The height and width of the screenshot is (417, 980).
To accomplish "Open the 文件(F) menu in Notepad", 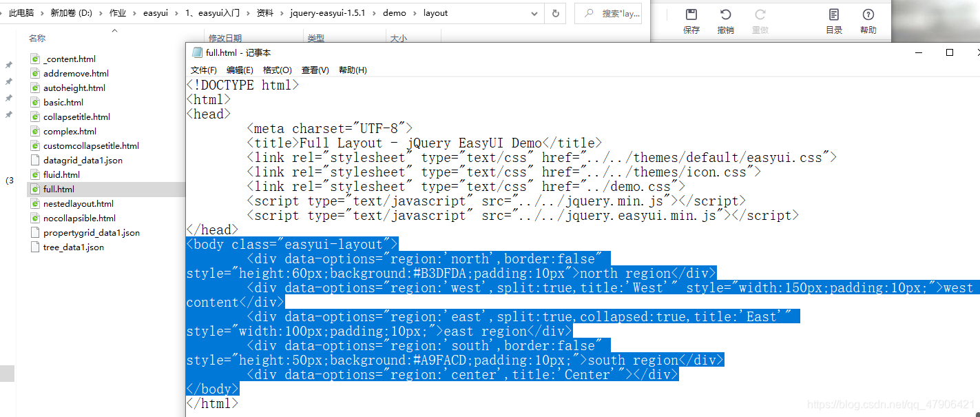I will [x=204, y=70].
